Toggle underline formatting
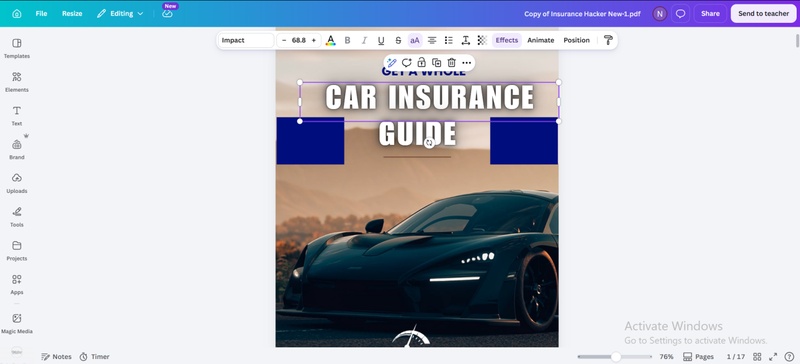The height and width of the screenshot is (364, 800). [381, 40]
